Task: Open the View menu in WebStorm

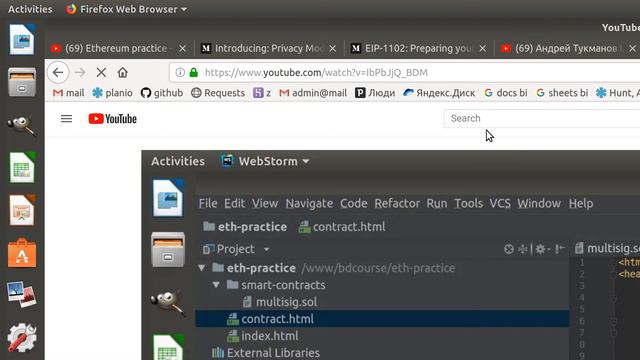Action: (x=265, y=203)
